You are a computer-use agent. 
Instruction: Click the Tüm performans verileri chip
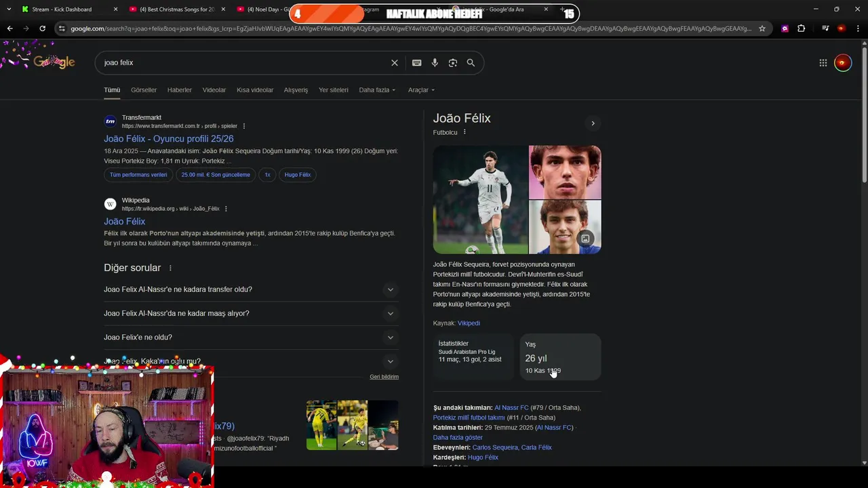tap(138, 175)
